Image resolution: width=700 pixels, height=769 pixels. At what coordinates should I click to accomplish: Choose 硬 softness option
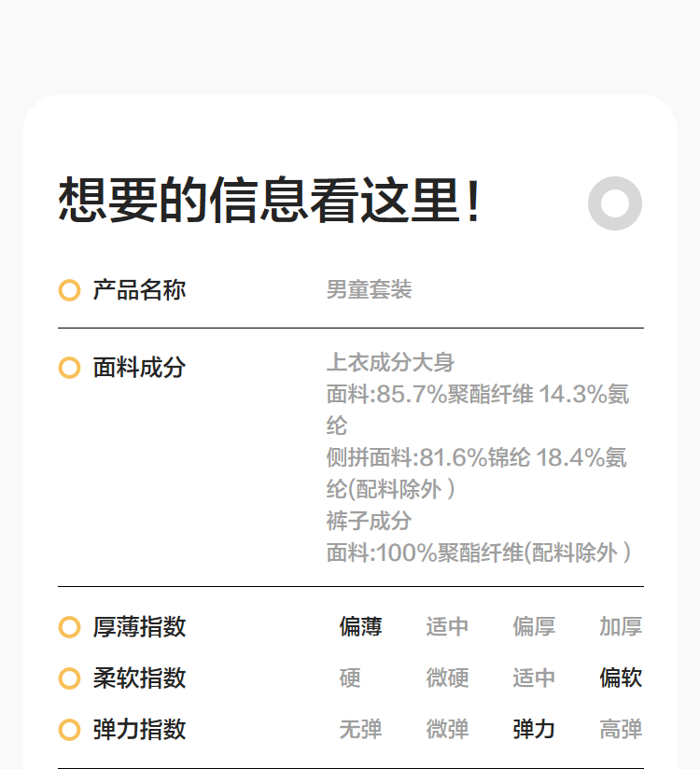[350, 678]
